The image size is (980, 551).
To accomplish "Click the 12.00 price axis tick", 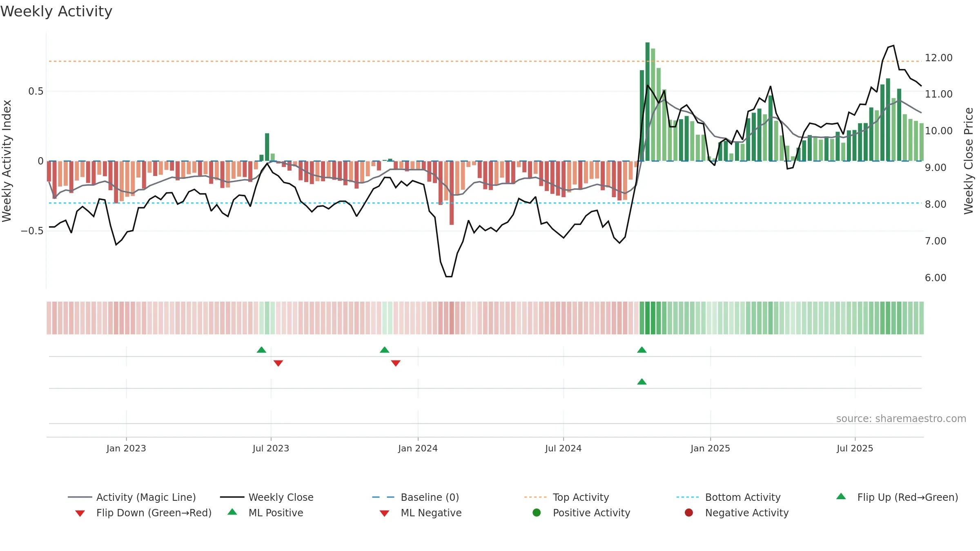I will point(938,58).
